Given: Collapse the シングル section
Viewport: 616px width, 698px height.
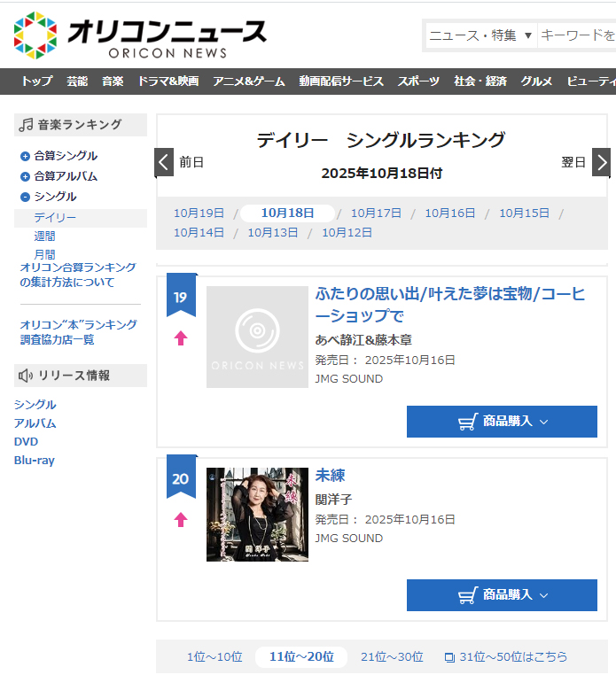Looking at the screenshot, I should click(x=25, y=197).
